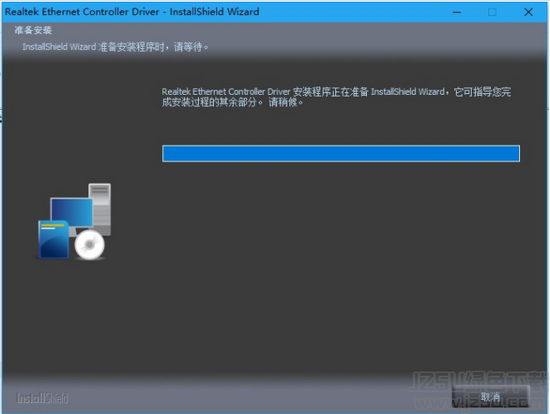Click the window title Realtek Ethernet Controller Driver

(x=132, y=12)
